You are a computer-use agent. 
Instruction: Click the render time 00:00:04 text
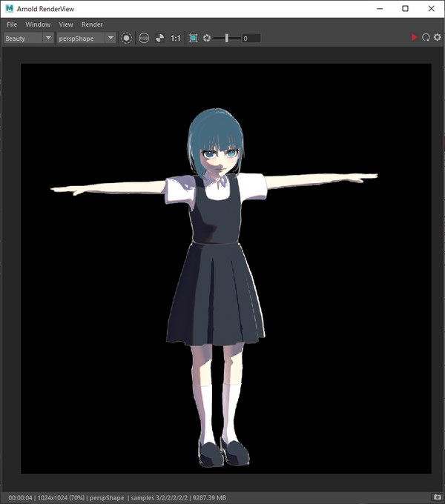pos(20,497)
